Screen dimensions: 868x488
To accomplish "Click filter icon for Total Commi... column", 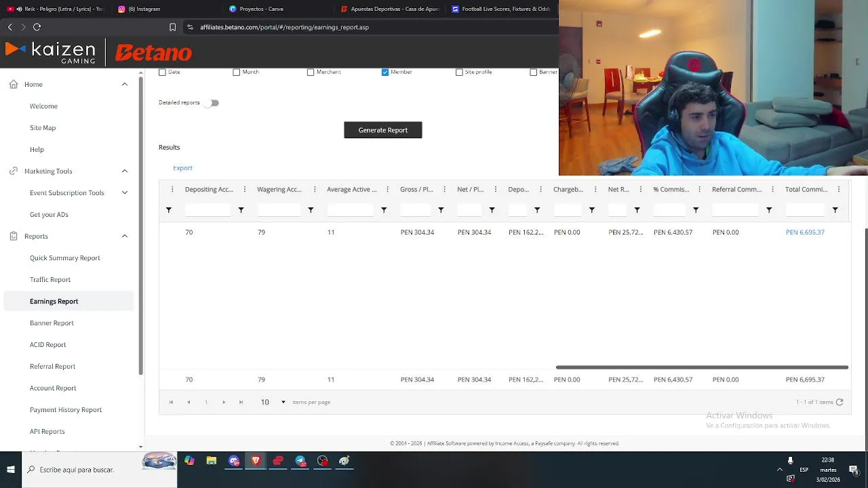I will [x=835, y=211].
